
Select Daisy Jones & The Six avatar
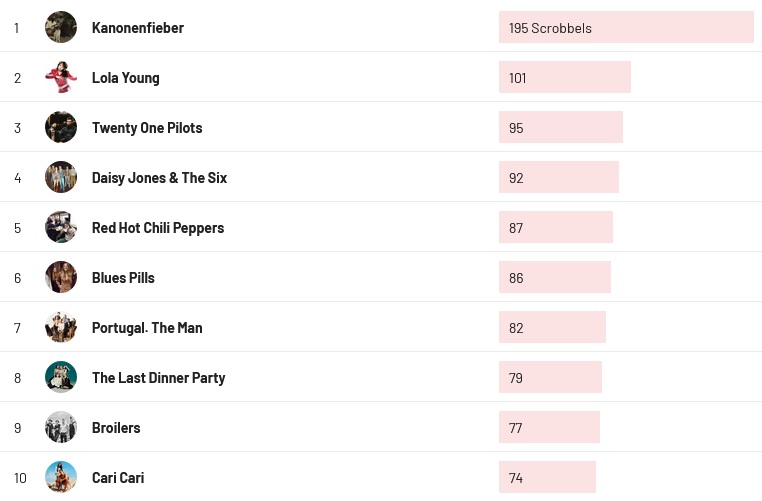pyautogui.click(x=61, y=177)
